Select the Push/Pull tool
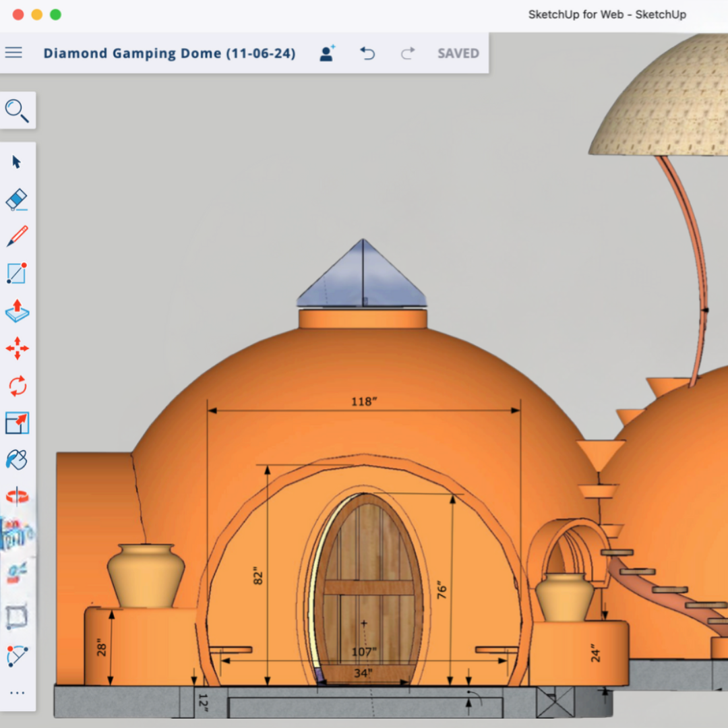 pyautogui.click(x=17, y=311)
